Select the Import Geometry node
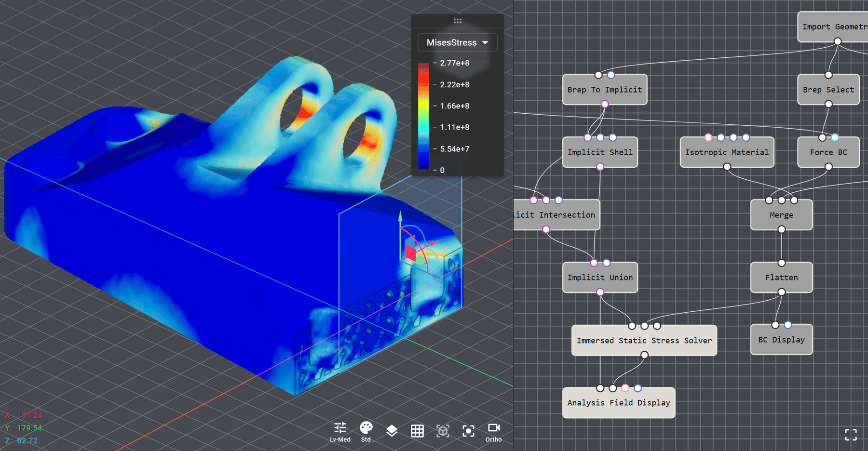 tap(833, 27)
